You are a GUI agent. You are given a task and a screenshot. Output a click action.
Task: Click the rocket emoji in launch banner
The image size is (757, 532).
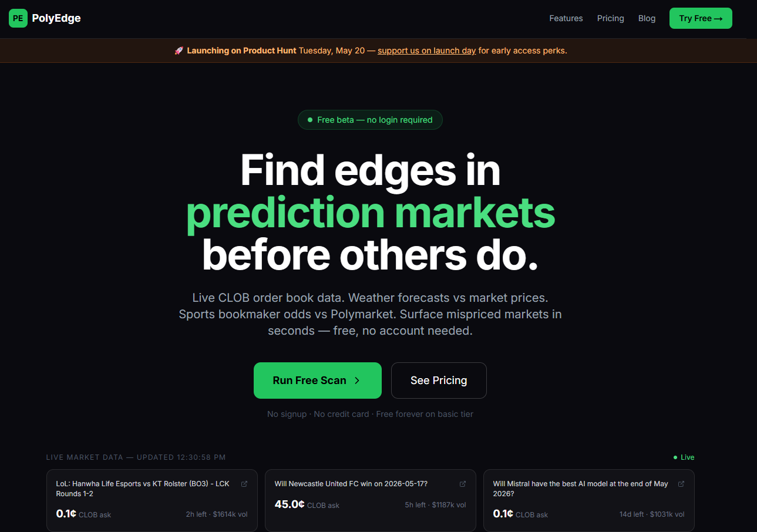tap(179, 51)
